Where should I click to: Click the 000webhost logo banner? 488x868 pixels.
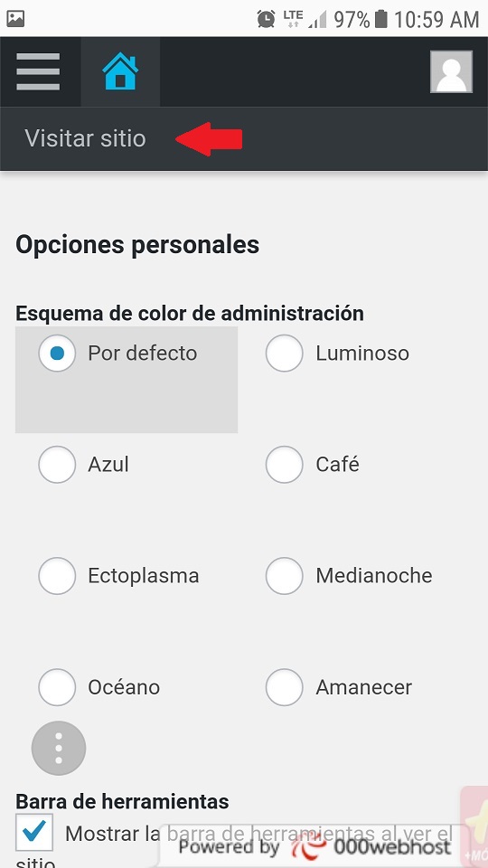tap(314, 847)
